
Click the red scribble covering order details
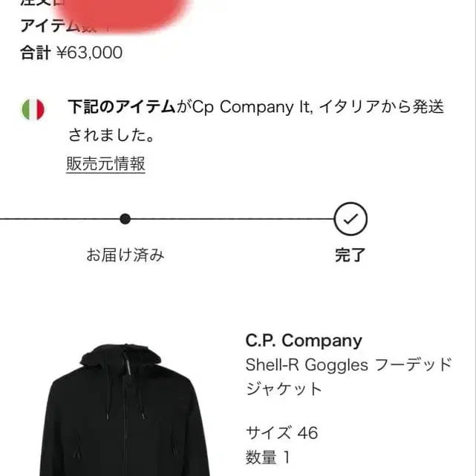click(x=123, y=13)
